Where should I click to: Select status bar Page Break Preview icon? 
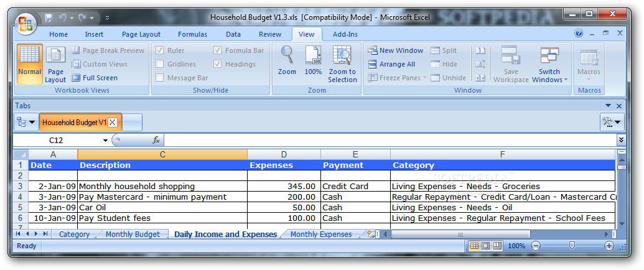tap(497, 246)
